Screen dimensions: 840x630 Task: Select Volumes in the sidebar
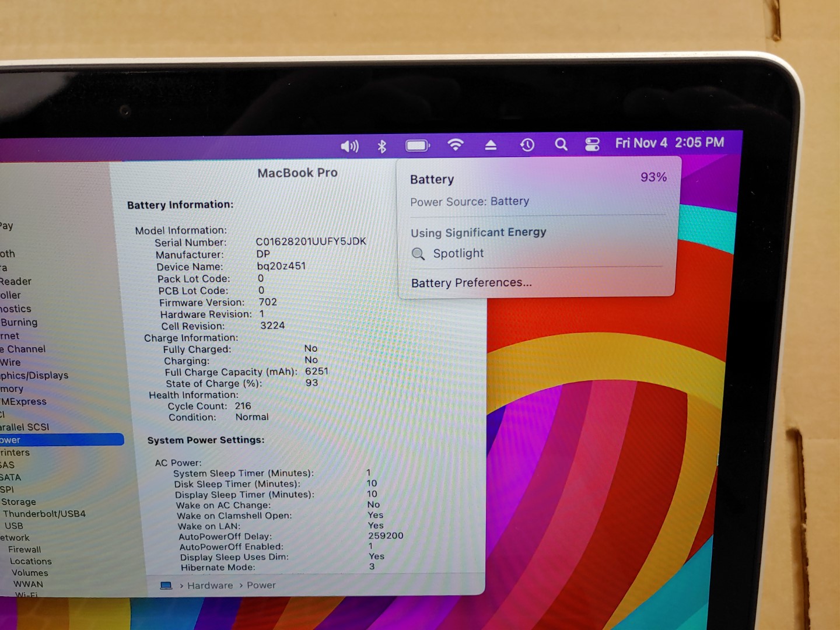click(x=30, y=573)
